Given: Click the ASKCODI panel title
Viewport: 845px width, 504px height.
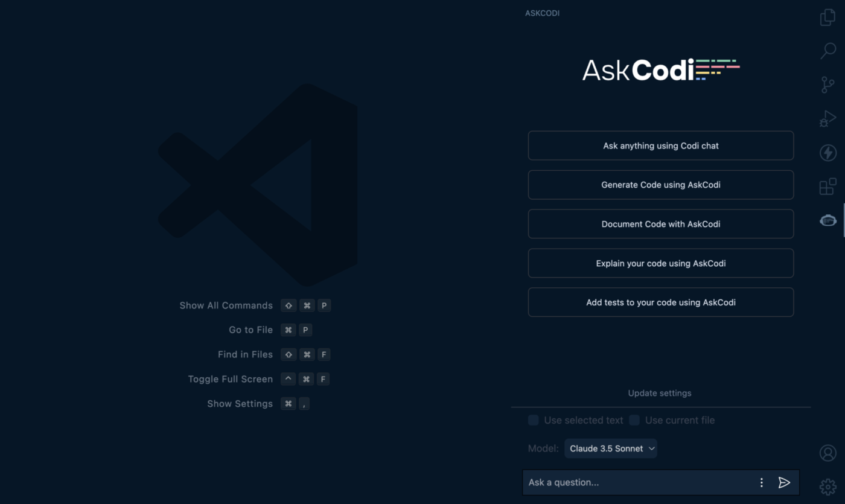Looking at the screenshot, I should coord(542,13).
